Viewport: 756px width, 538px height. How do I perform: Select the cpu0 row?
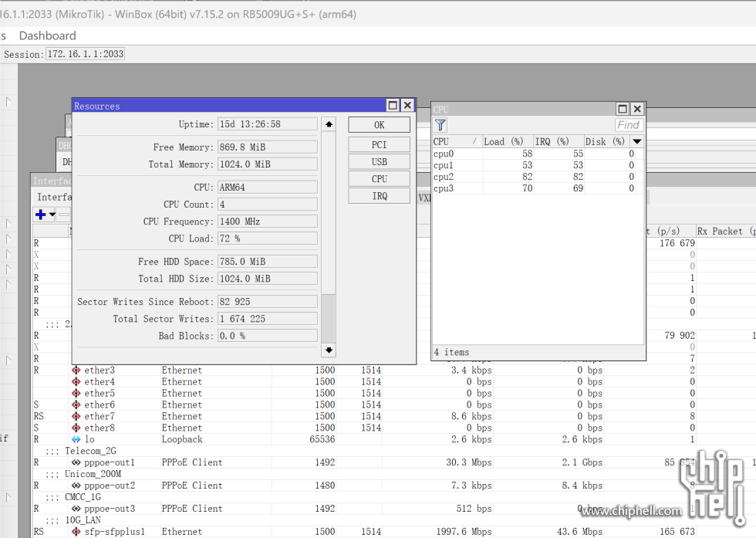tap(538, 154)
